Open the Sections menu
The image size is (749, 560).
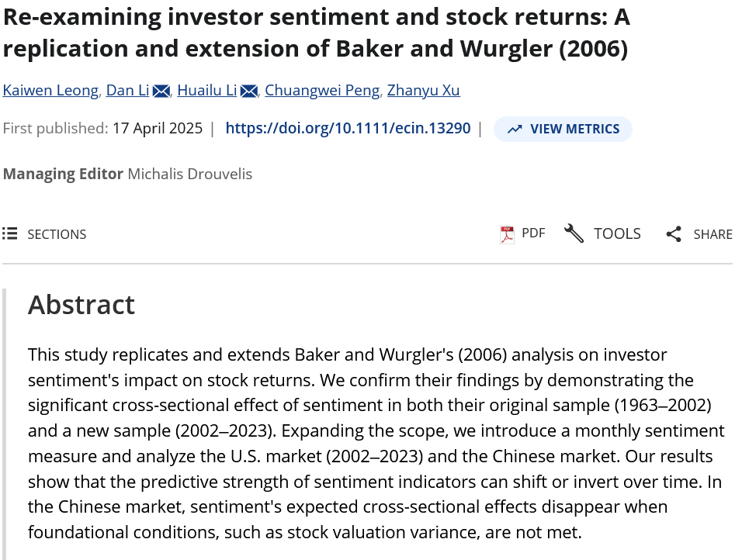click(x=56, y=234)
